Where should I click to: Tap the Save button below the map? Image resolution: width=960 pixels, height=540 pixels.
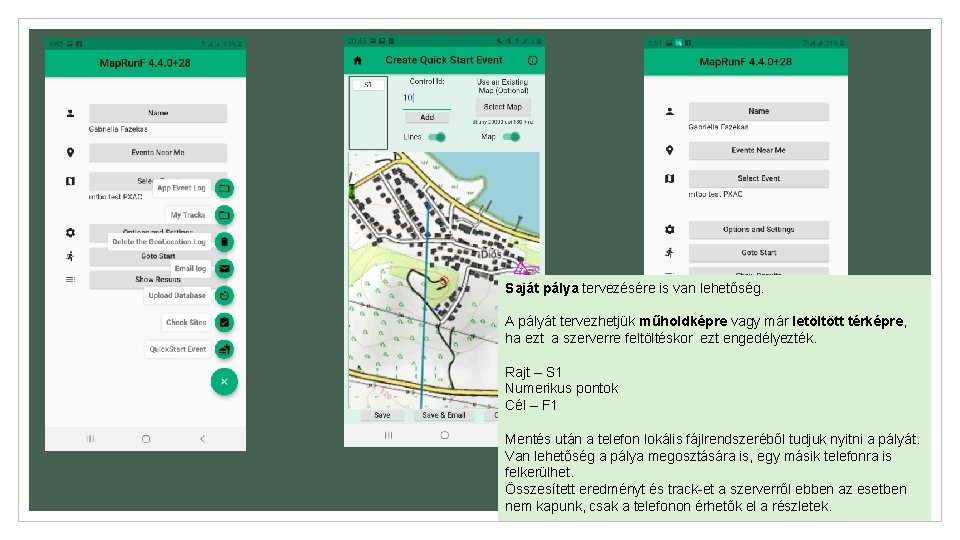[382, 415]
